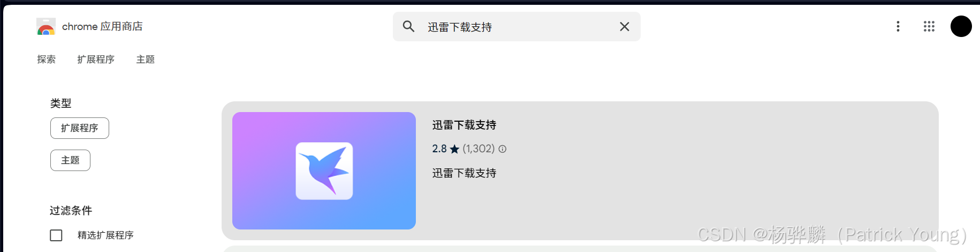Switch to the 扩展程序 navigation tab
This screenshot has height=252, width=980.
(96, 60)
